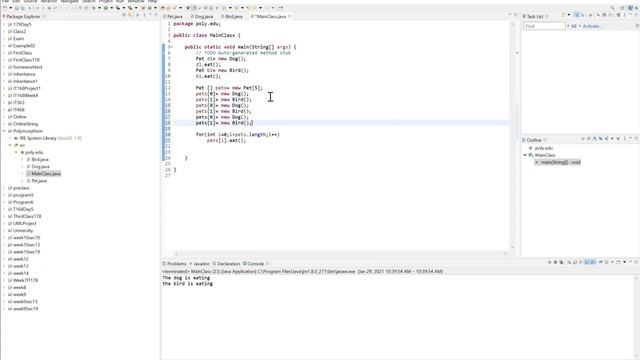Click the Save All icon in toolbar
The width and height of the screenshot is (640, 360).
coord(22,8)
